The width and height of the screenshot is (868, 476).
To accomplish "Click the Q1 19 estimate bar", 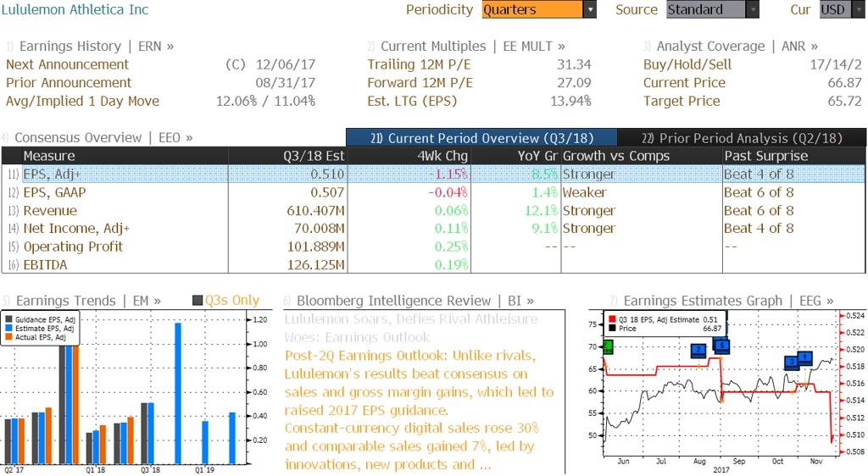I will [x=205, y=442].
